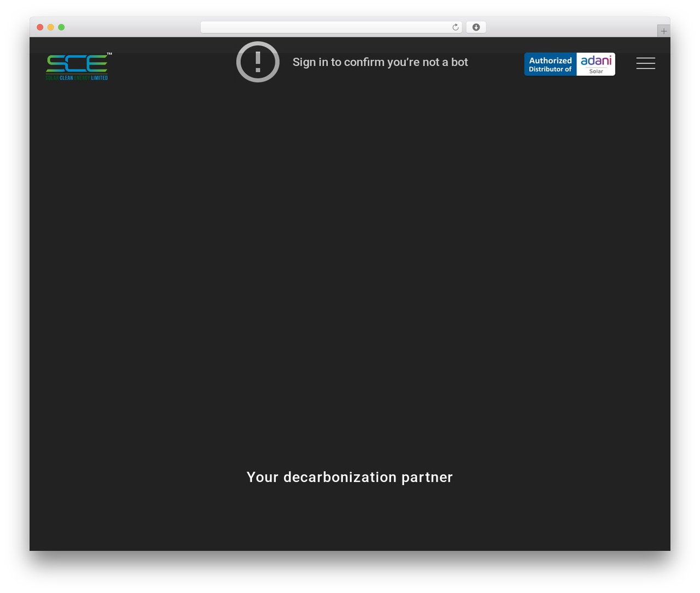Click the word 'Solar' under adani
700x593 pixels.
point(596,71)
